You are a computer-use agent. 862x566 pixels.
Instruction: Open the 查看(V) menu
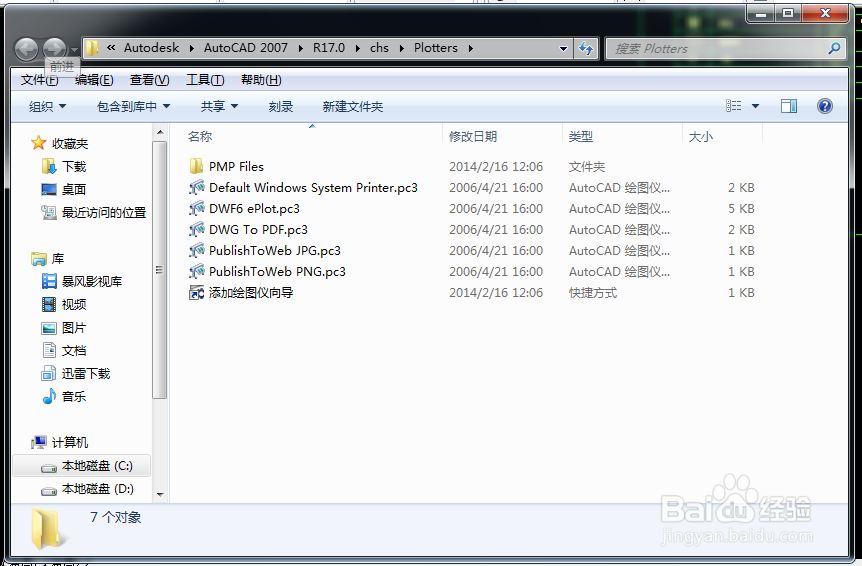click(150, 80)
